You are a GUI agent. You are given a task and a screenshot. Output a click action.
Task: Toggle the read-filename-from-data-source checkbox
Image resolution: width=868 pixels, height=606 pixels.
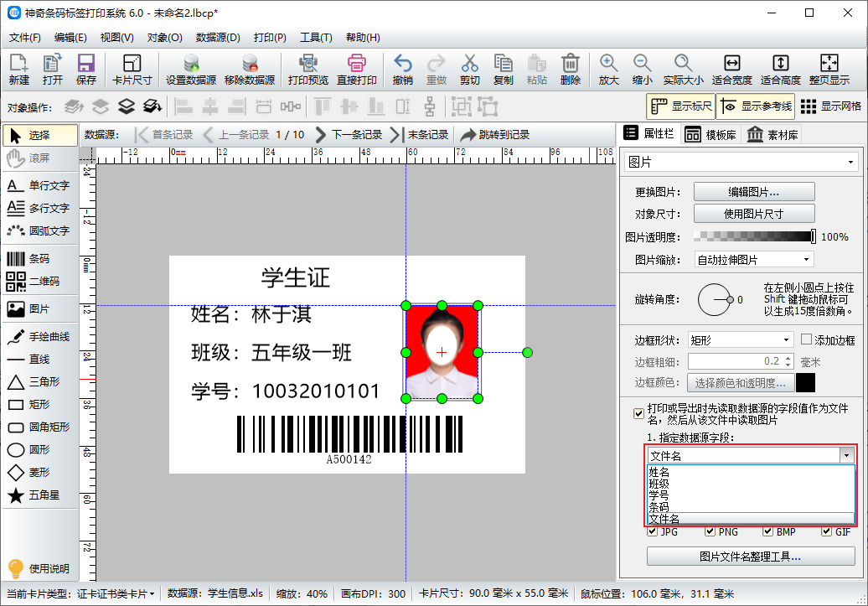(x=639, y=413)
